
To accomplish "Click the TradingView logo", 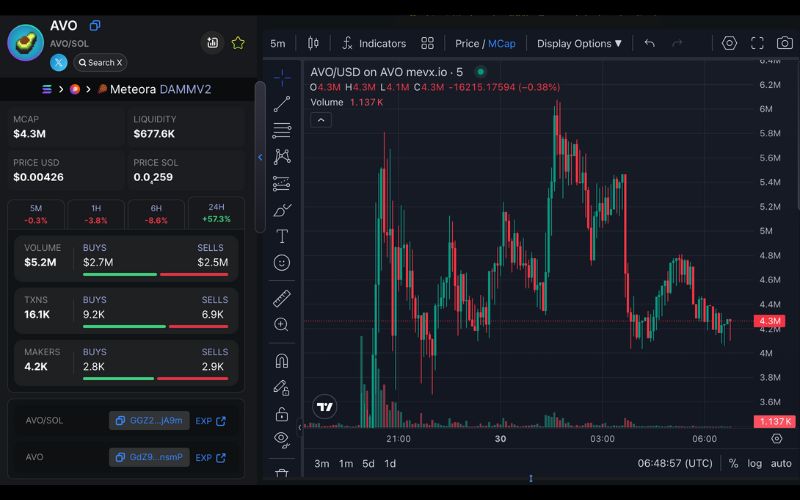I will coord(324,407).
